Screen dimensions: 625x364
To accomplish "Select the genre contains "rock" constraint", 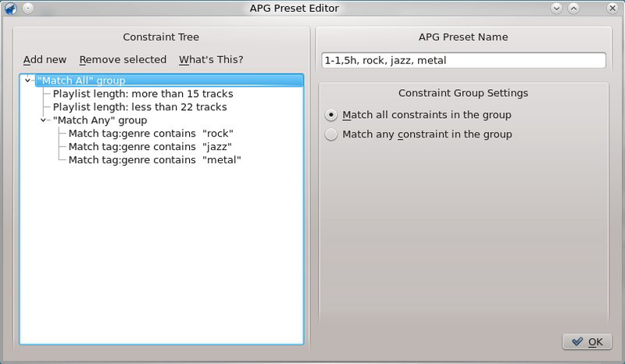I will tap(151, 134).
